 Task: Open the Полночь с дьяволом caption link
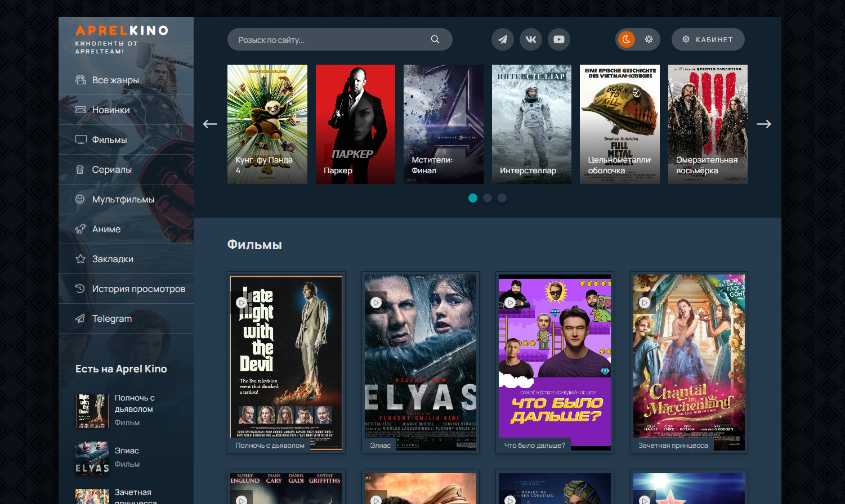pyautogui.click(x=270, y=445)
